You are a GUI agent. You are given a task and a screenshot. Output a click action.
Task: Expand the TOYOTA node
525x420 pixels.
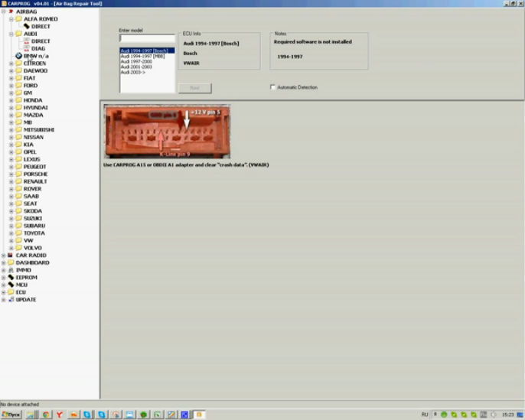tap(11, 233)
